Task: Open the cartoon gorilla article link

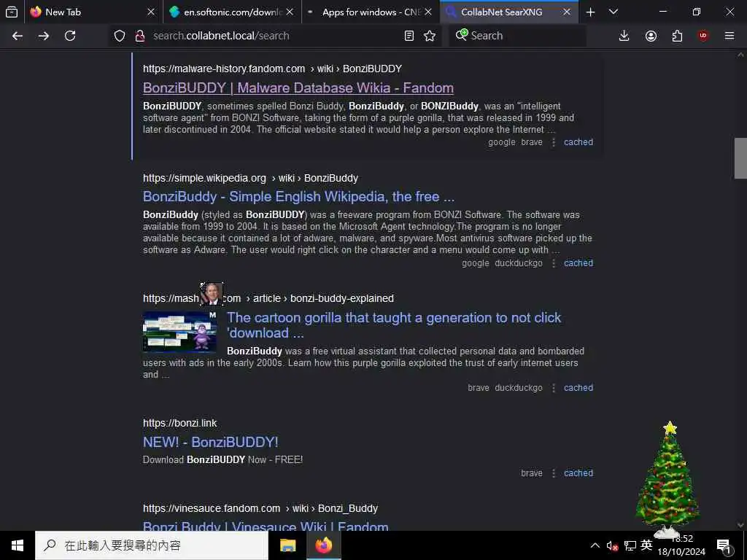Action: [394, 325]
